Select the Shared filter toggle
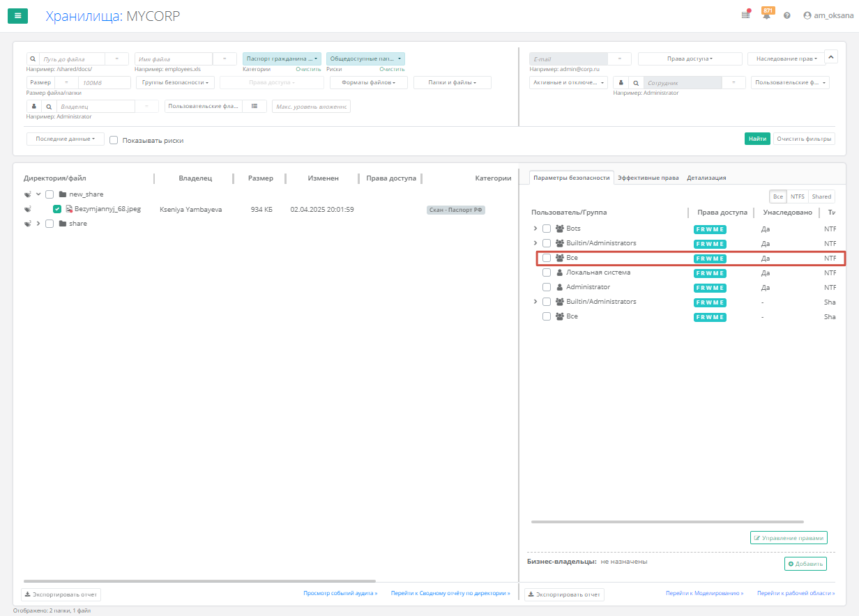The width and height of the screenshot is (859, 616). pos(821,197)
